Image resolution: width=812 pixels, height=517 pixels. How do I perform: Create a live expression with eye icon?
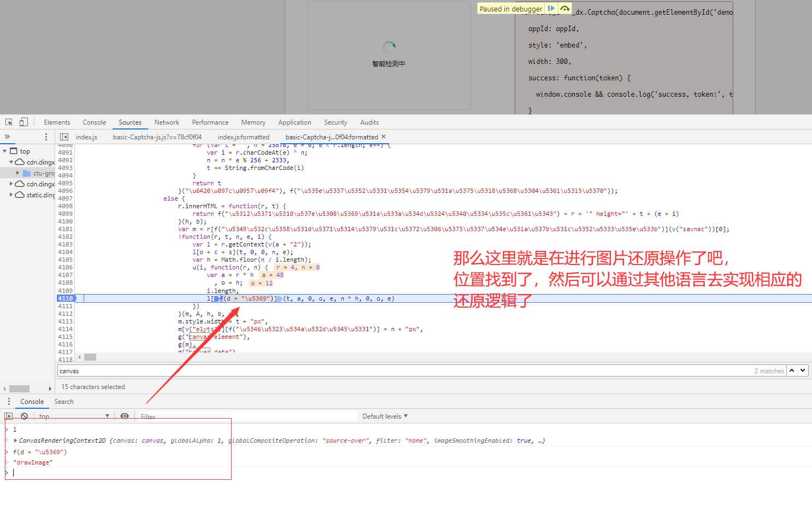click(125, 416)
